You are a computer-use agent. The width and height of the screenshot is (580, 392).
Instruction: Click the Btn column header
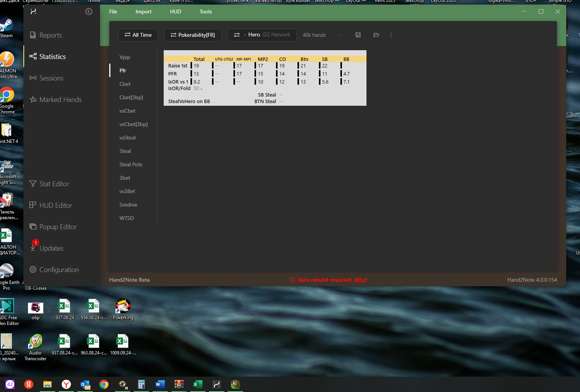pos(304,59)
